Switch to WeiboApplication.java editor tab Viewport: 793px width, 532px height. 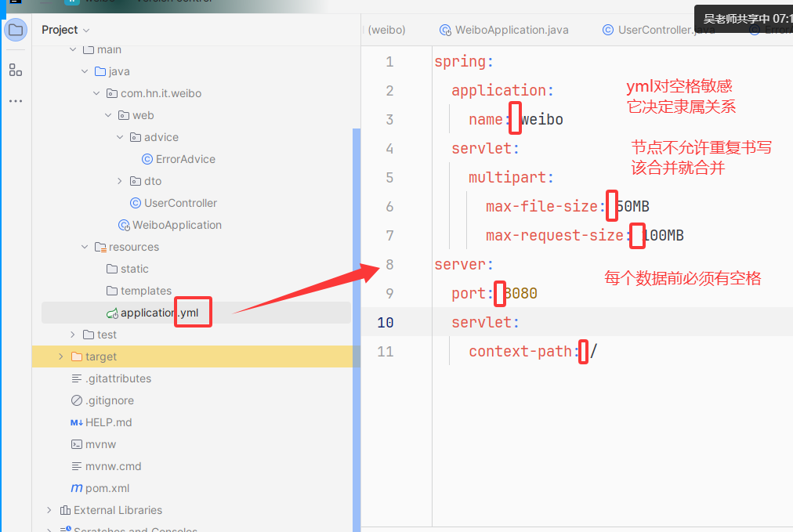click(x=504, y=30)
